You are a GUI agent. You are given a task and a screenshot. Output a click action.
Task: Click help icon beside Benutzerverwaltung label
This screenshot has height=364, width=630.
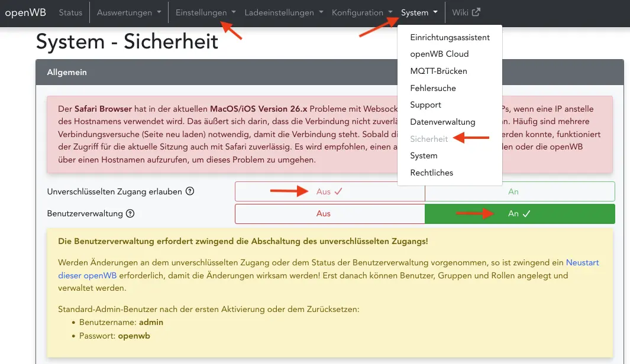click(130, 214)
